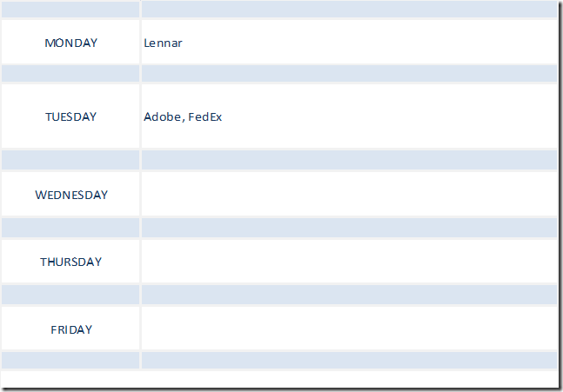The image size is (563, 392).
Task: Click the FRIDAY day label
Action: click(71, 329)
